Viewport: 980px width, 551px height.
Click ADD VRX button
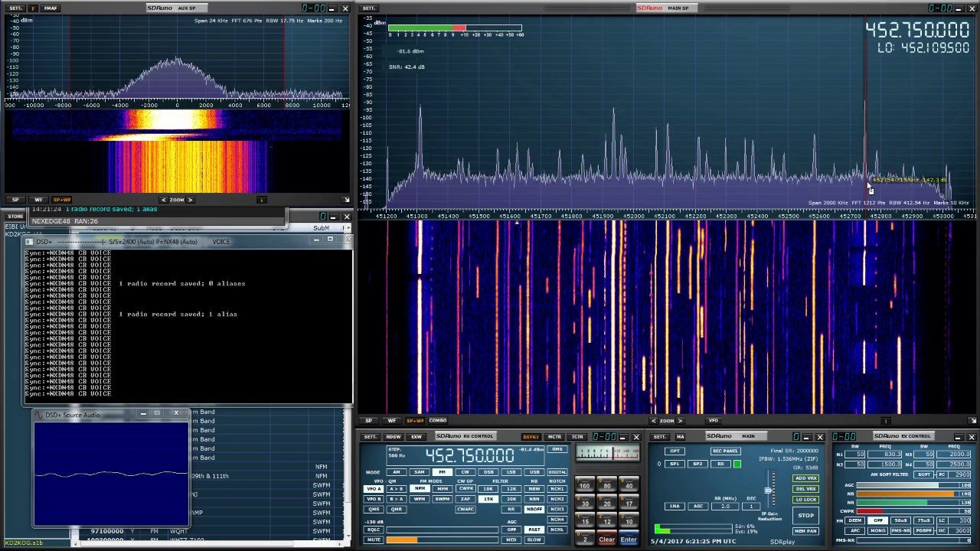[806, 478]
